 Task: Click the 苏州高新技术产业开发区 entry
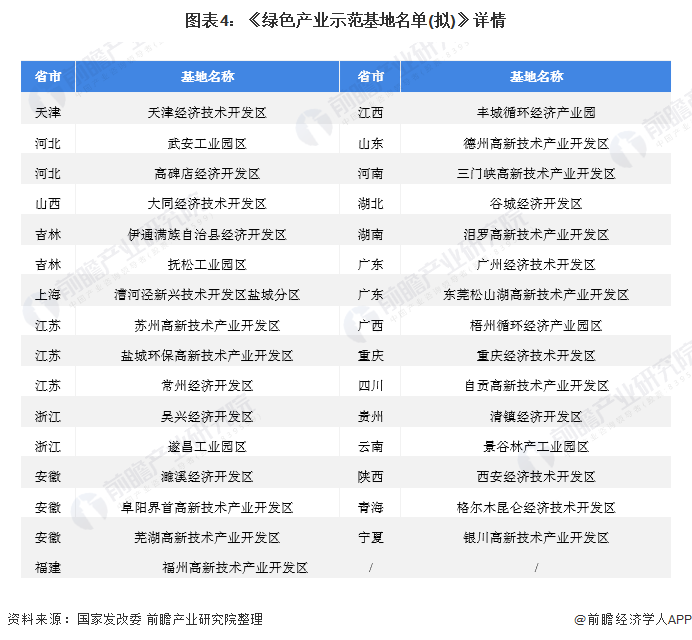pos(207,325)
